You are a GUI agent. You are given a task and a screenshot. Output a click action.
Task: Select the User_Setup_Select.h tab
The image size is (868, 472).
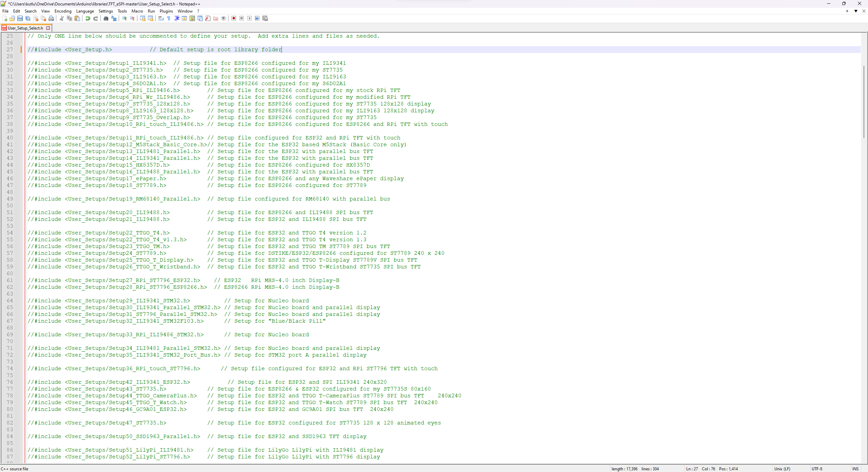coord(25,28)
